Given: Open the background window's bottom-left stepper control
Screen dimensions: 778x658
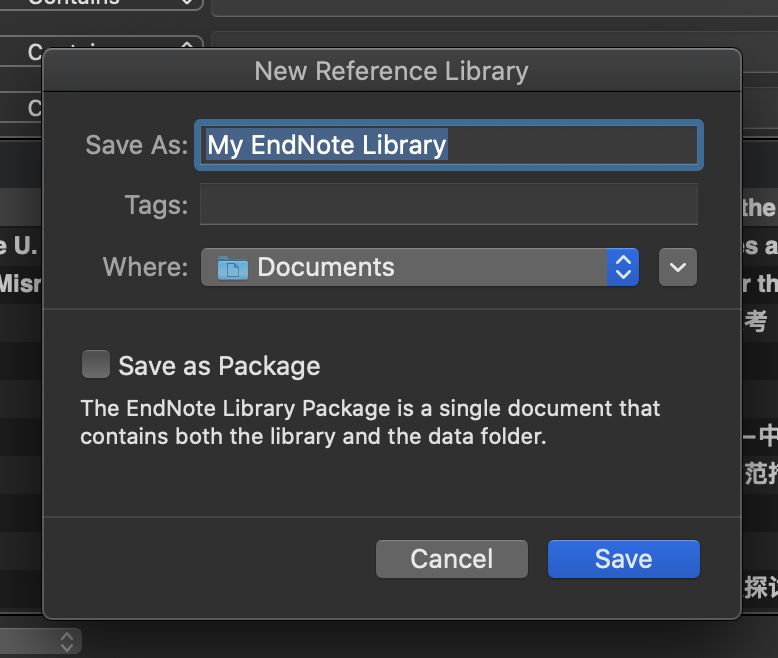Looking at the screenshot, I should point(66,642).
